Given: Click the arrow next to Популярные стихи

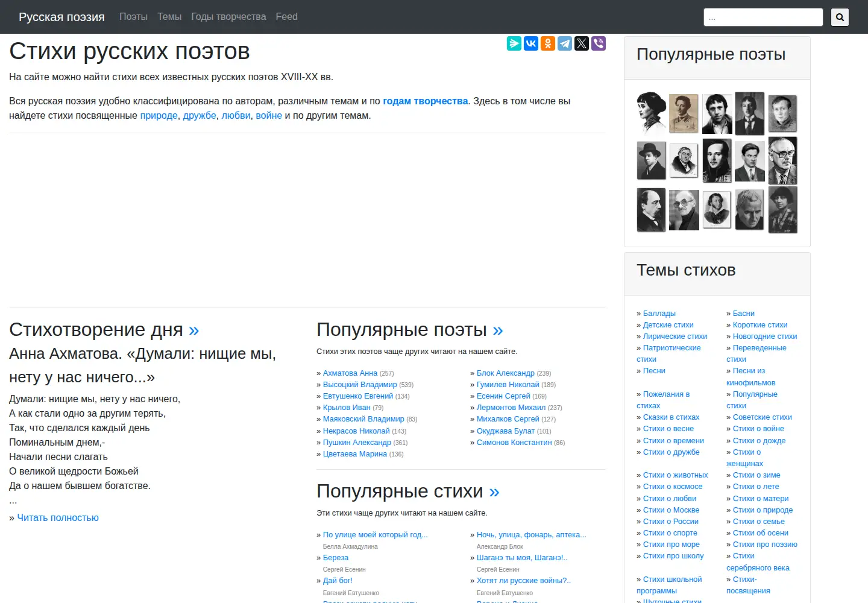Looking at the screenshot, I should [494, 491].
